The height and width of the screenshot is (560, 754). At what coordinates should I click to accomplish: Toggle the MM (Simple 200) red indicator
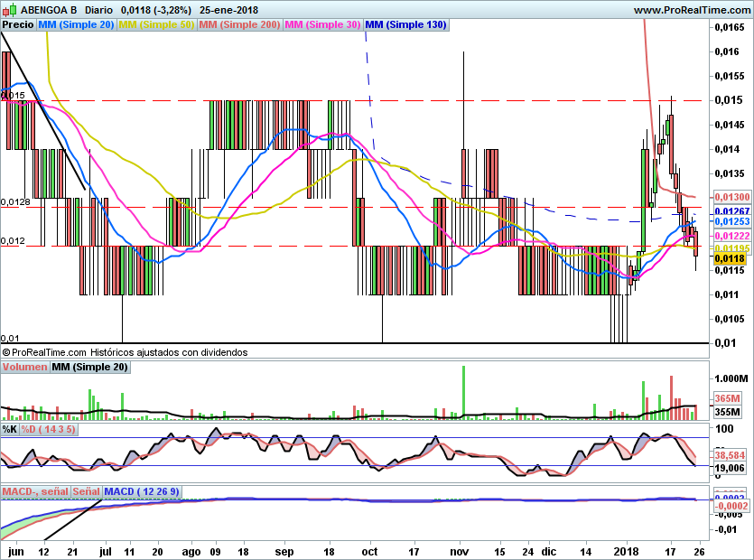(239, 24)
